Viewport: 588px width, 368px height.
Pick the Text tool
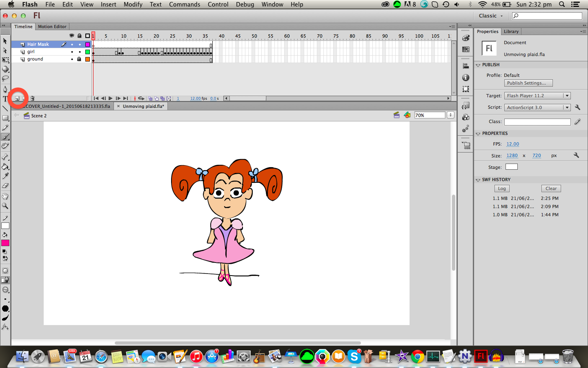(x=5, y=99)
